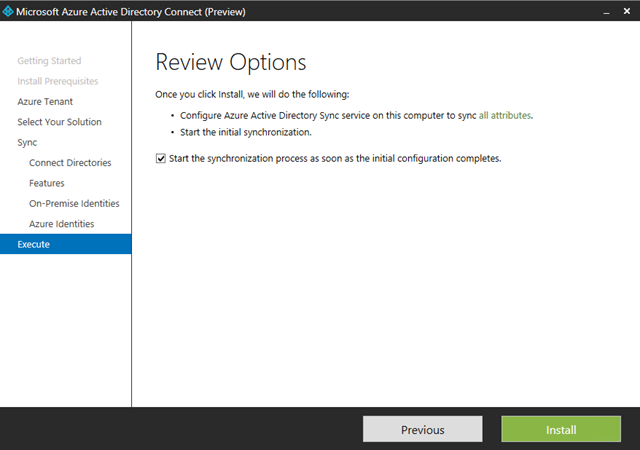
Task: Click the Getting Started sidebar item
Action: pyautogui.click(x=49, y=61)
